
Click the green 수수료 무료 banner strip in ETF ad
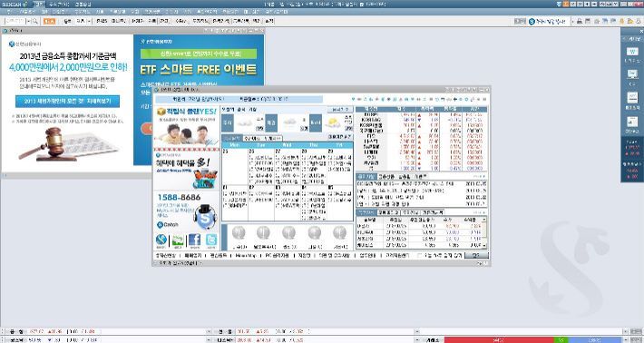pyautogui.click(x=199, y=54)
